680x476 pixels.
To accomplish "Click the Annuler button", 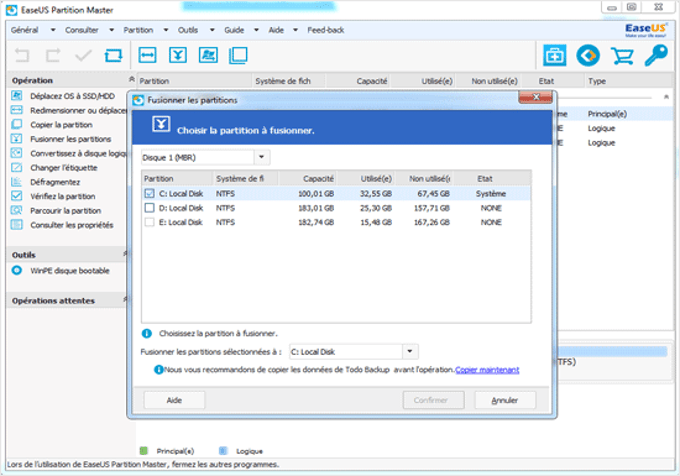I will pyautogui.click(x=505, y=400).
